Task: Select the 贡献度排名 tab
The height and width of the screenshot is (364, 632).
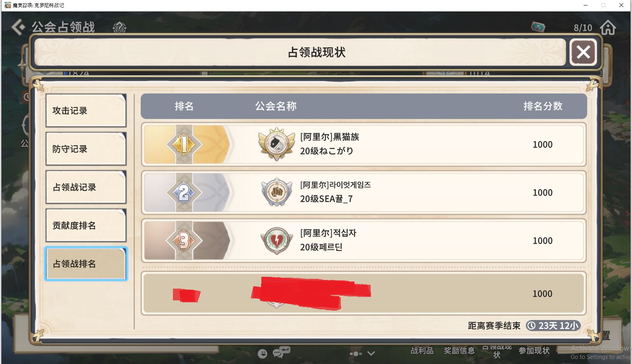Action: 86,225
